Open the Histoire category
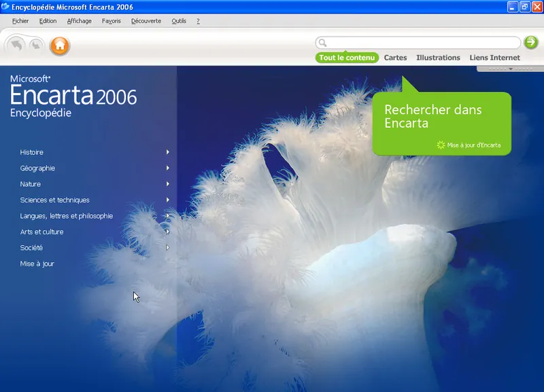This screenshot has width=544, height=392. pos(31,152)
